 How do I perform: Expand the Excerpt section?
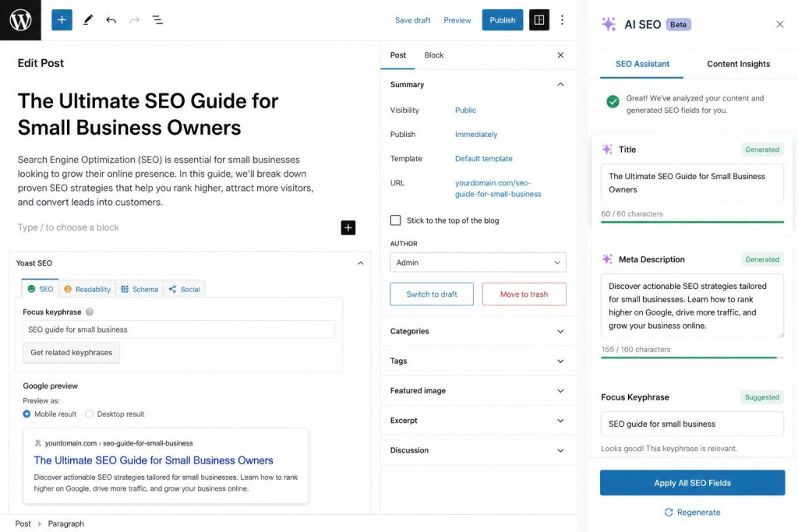478,421
